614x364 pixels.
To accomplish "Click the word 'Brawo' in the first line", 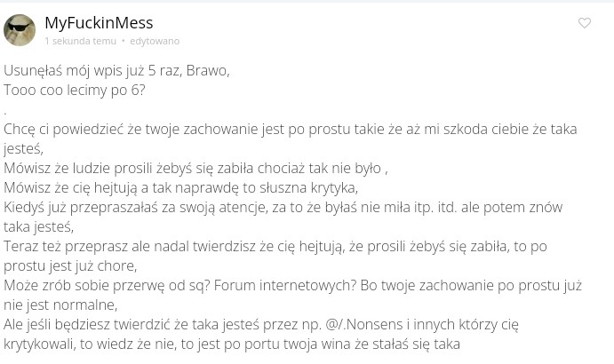I will (x=208, y=71).
